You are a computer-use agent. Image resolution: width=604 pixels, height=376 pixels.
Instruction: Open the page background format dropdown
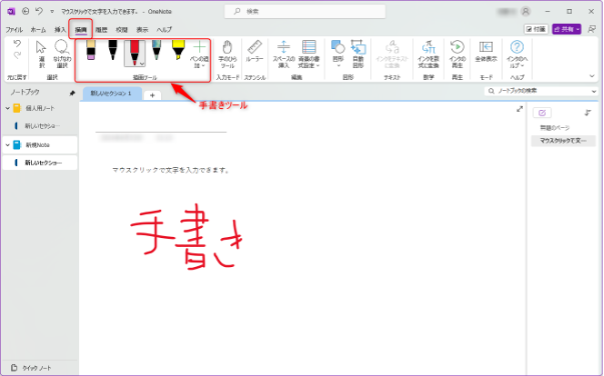pyautogui.click(x=309, y=54)
